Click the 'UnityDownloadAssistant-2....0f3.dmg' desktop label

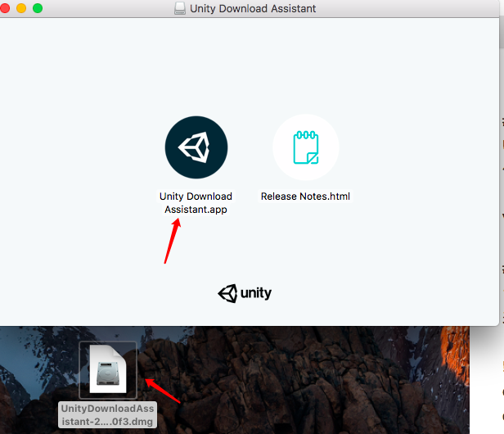(107, 414)
